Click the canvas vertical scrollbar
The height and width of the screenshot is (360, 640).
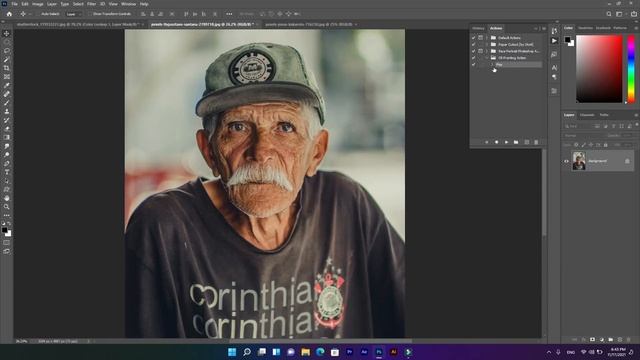pyautogui.click(x=544, y=192)
